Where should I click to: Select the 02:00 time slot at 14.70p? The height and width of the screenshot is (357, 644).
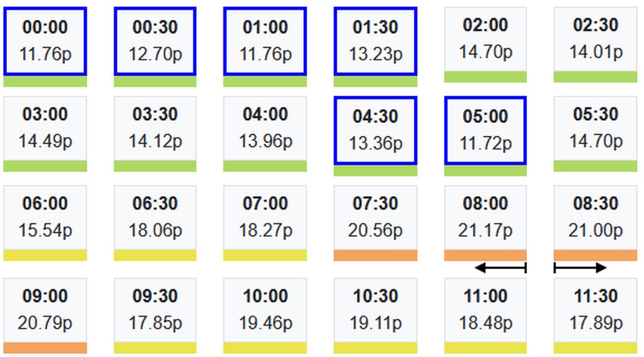pos(485,39)
